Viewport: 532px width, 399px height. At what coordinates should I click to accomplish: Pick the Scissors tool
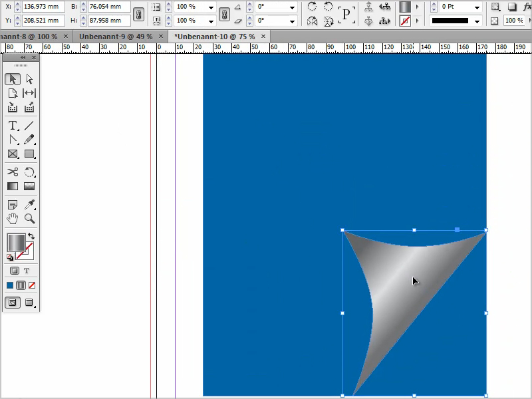click(x=13, y=172)
